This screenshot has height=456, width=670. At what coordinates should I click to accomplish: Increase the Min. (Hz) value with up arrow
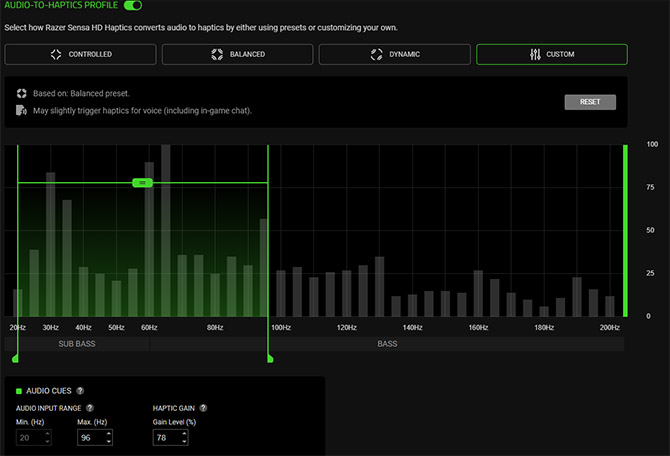pos(47,434)
